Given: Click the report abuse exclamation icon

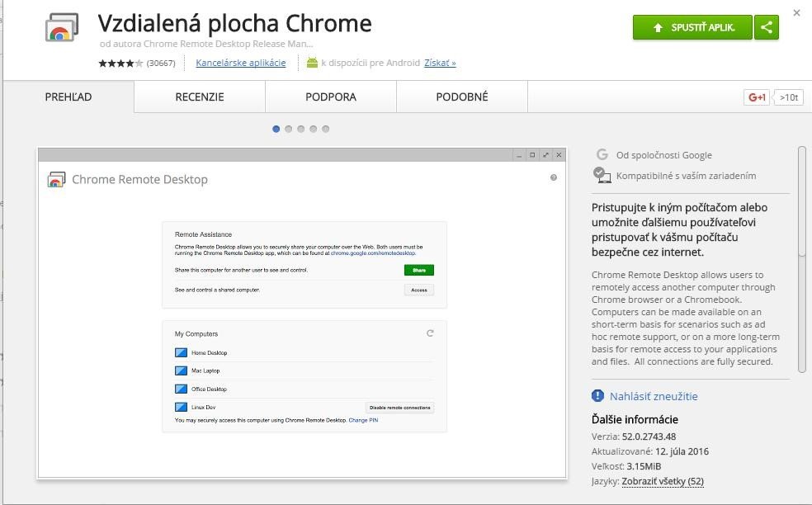Looking at the screenshot, I should tap(598, 396).
